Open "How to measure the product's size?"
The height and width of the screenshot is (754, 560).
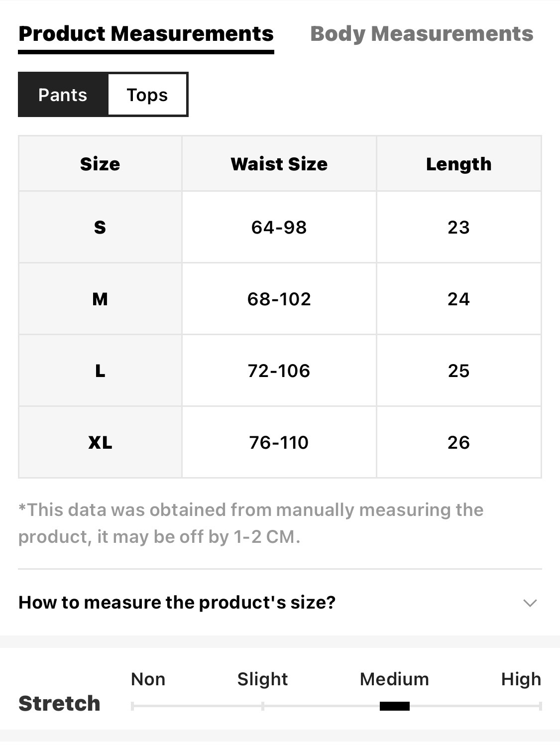pos(177,603)
